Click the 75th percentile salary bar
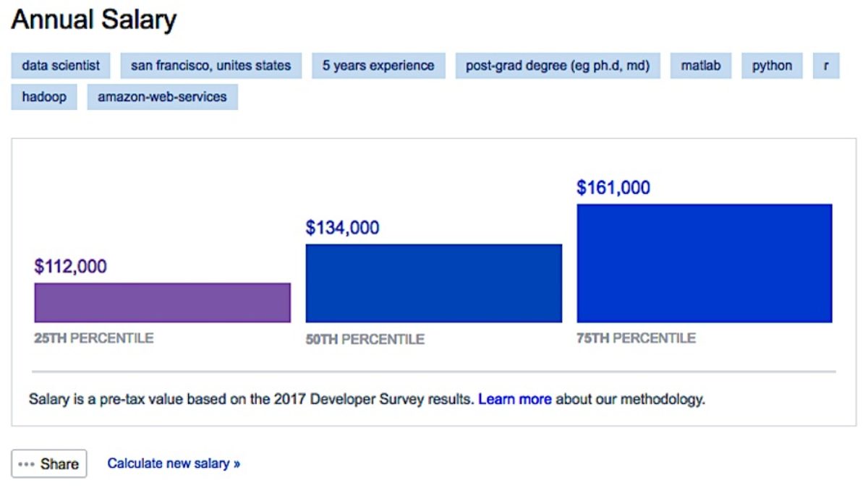 click(704, 264)
